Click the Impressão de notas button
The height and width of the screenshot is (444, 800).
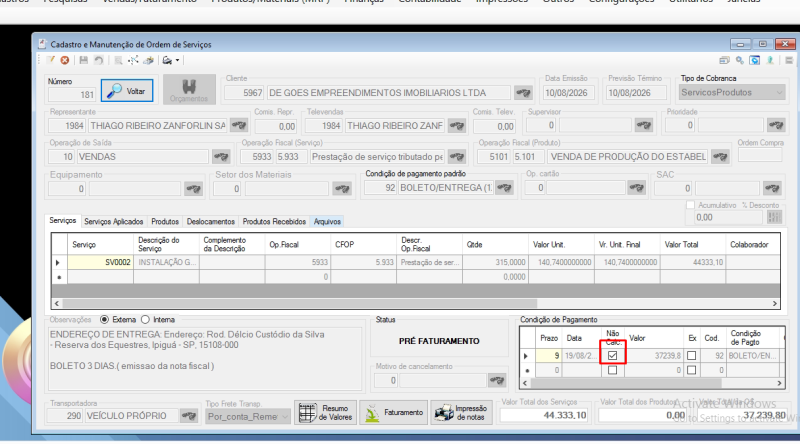pos(462,412)
